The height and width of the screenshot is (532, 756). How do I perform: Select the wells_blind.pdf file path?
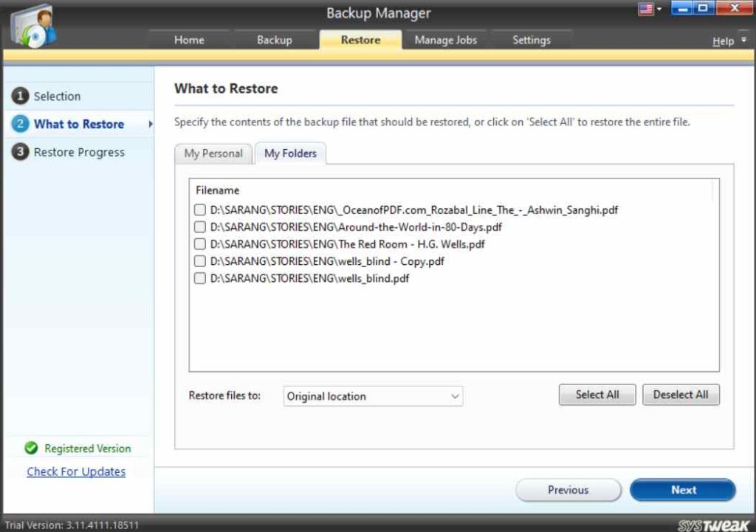pos(309,278)
